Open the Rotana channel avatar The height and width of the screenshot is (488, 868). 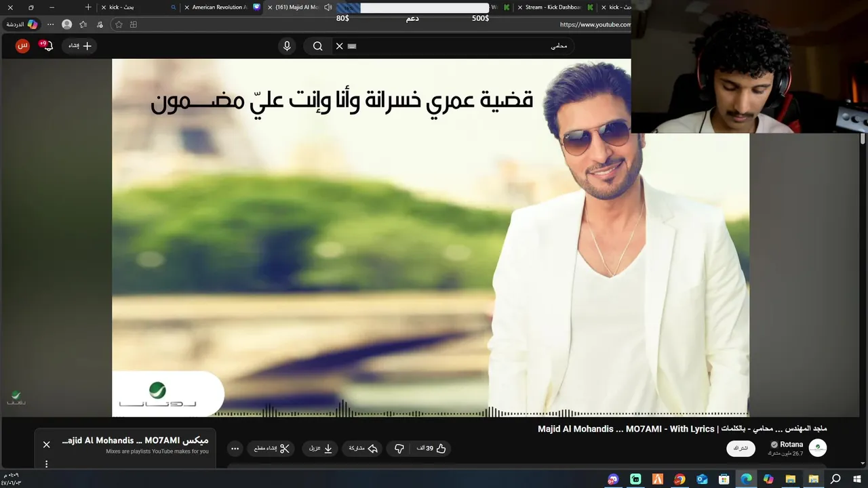818,447
